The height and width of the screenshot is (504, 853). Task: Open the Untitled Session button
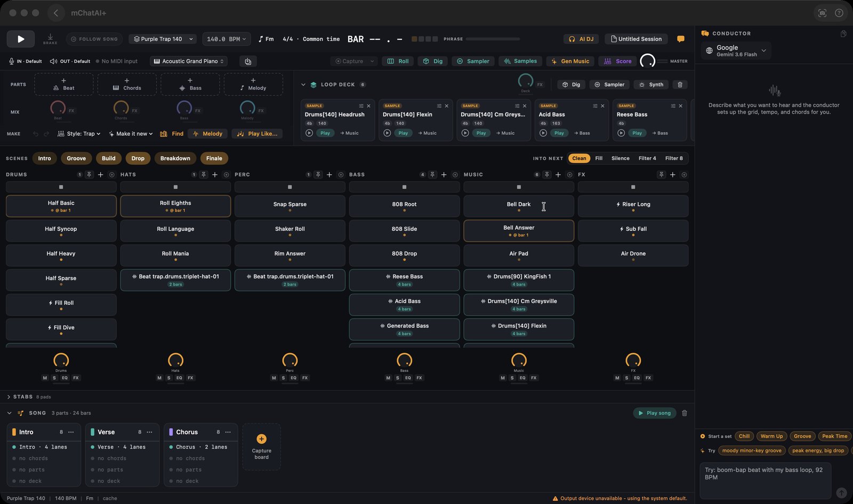[637, 39]
